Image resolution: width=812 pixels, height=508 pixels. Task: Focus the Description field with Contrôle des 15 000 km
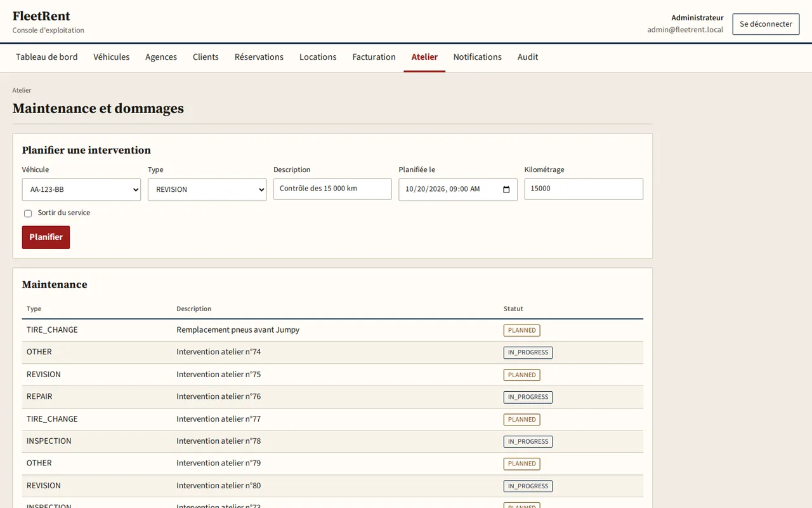tap(332, 189)
